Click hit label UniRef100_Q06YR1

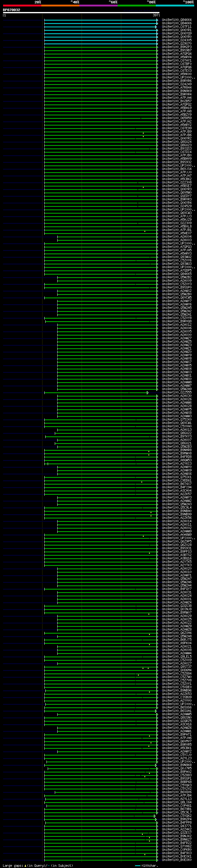[x=176, y=30]
